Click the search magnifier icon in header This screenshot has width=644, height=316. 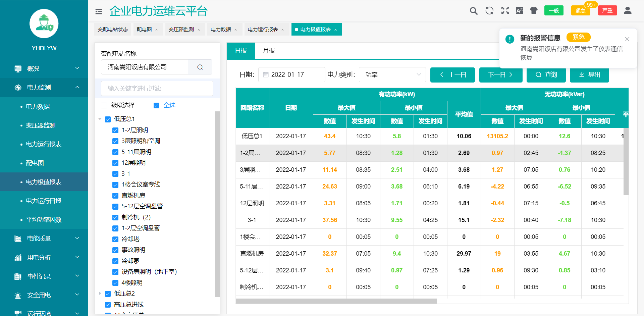[473, 11]
